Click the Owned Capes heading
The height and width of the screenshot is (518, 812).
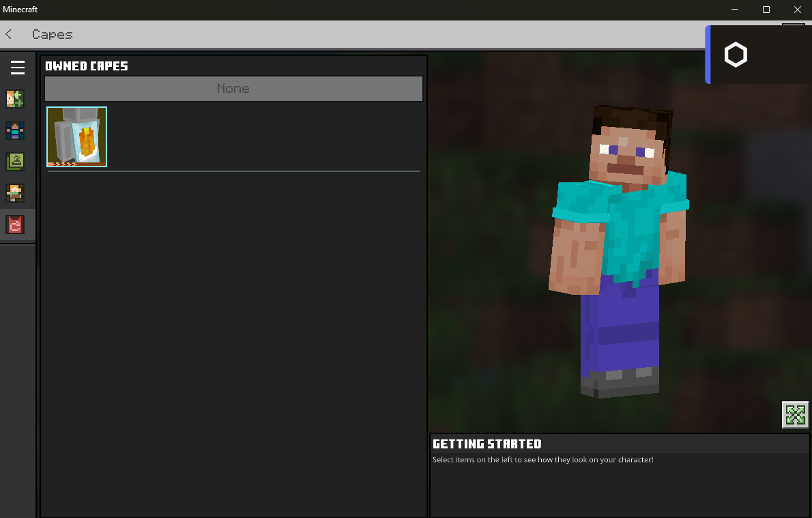(x=87, y=66)
